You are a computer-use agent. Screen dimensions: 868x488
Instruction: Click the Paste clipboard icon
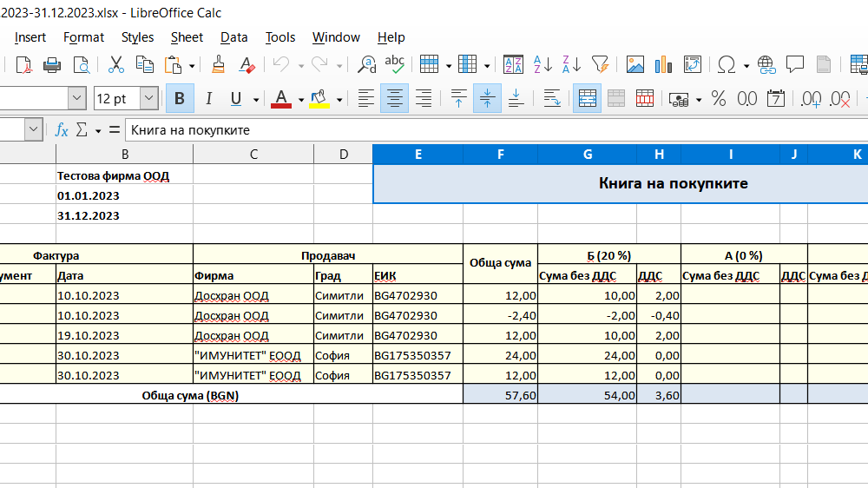(x=174, y=65)
